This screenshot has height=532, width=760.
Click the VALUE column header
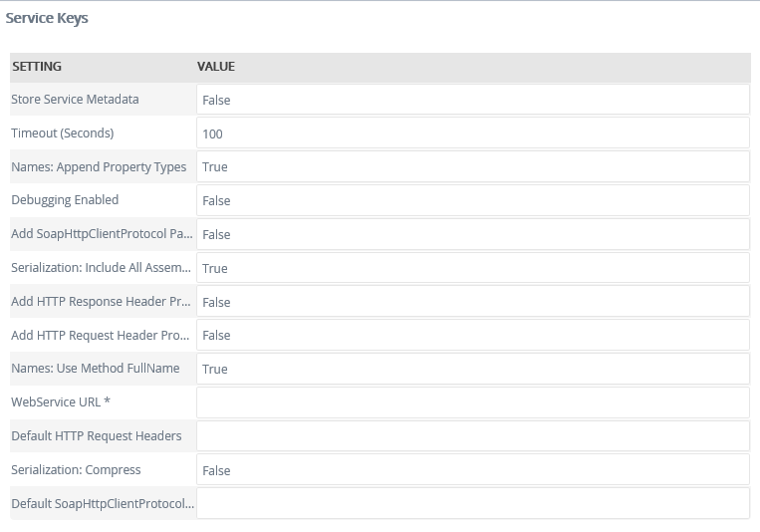216,67
